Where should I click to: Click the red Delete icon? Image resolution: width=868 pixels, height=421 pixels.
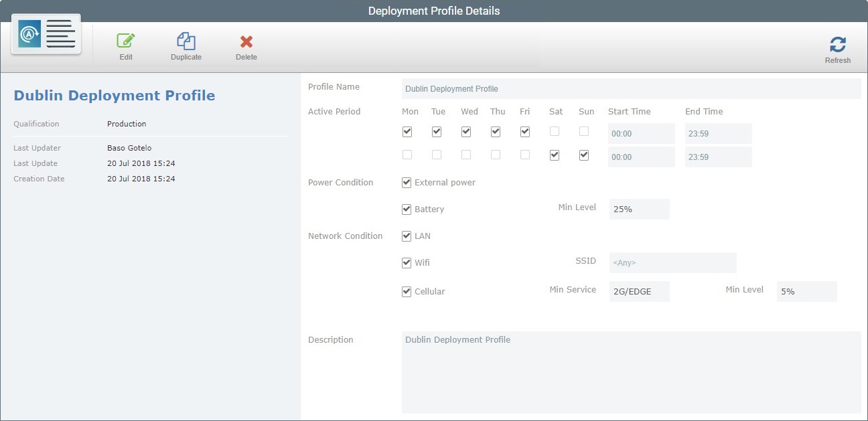[246, 41]
